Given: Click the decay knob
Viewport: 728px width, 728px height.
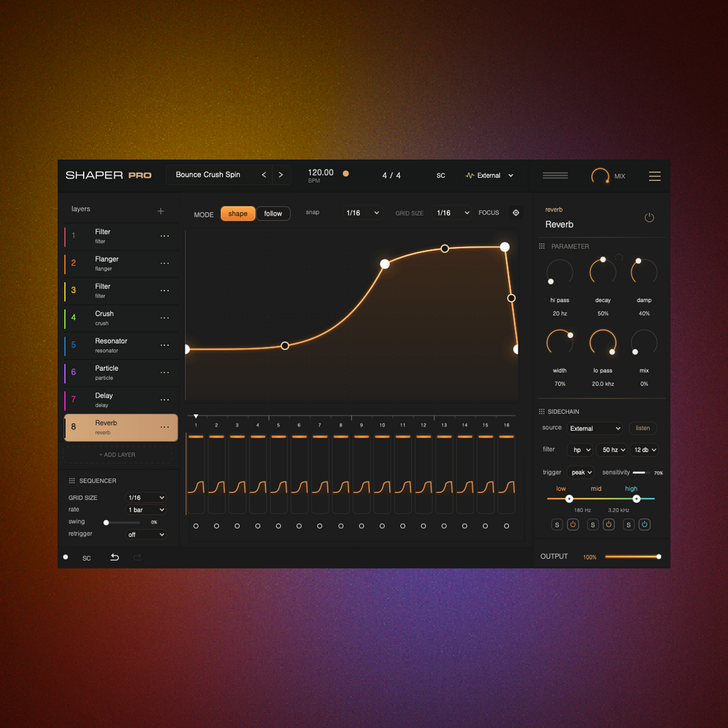Looking at the screenshot, I should 603,272.
